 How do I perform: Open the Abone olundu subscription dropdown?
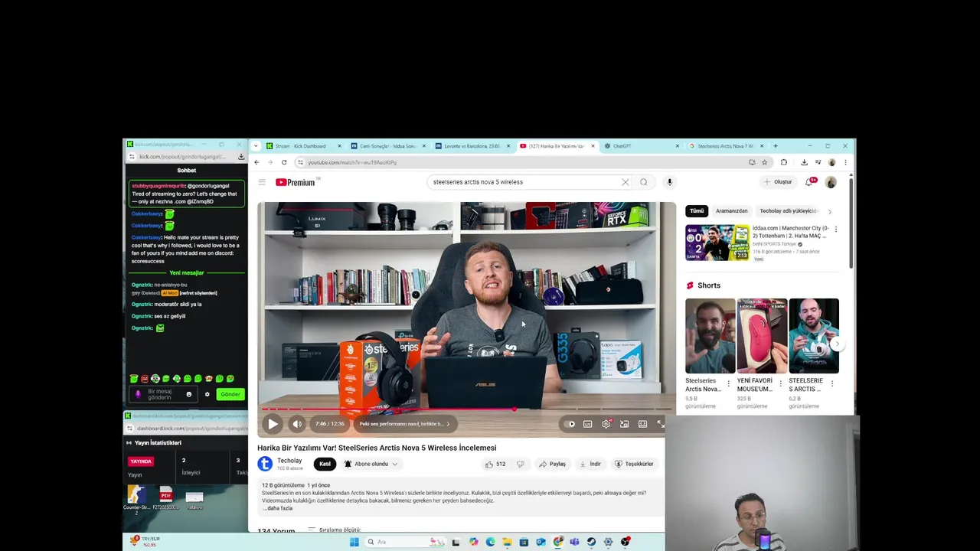(371, 464)
